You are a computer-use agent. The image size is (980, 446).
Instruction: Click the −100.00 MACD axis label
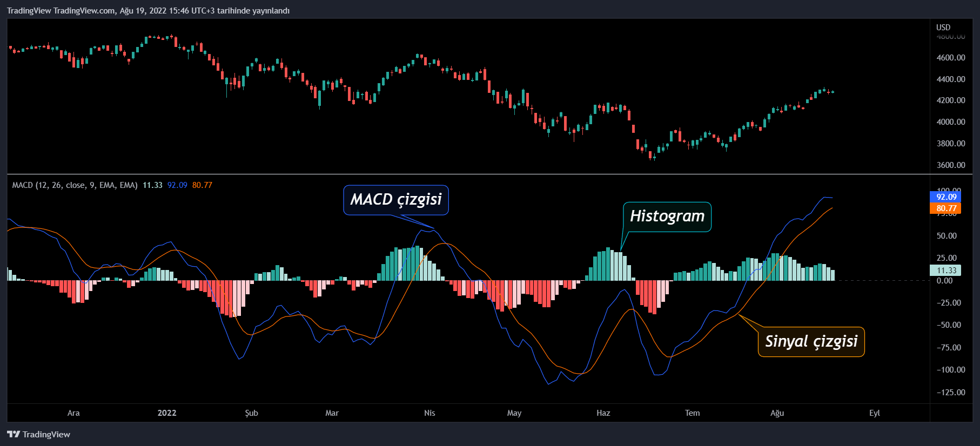pyautogui.click(x=951, y=370)
